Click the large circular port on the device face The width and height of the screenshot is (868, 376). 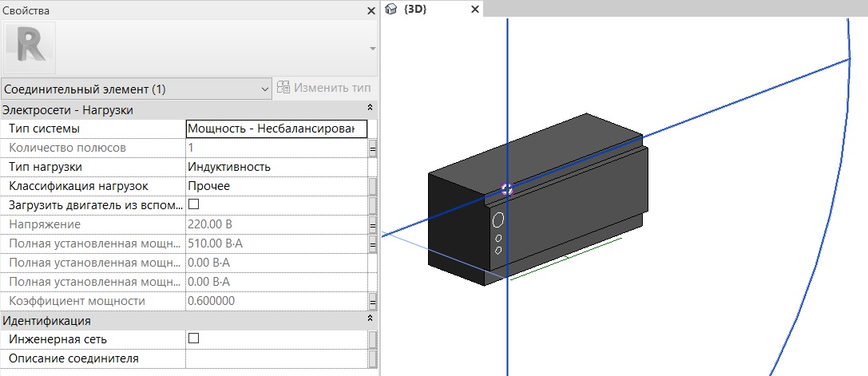coord(498,220)
